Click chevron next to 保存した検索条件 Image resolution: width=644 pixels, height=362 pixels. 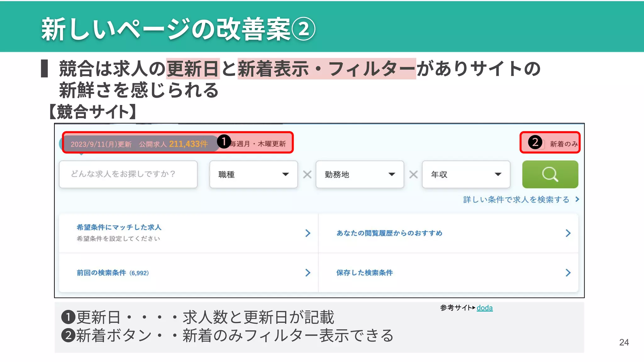coord(568,273)
